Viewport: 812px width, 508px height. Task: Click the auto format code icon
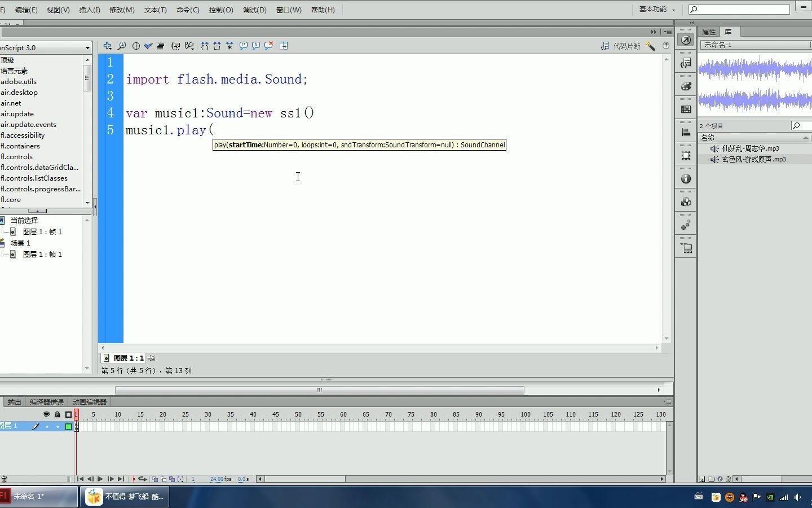click(160, 46)
